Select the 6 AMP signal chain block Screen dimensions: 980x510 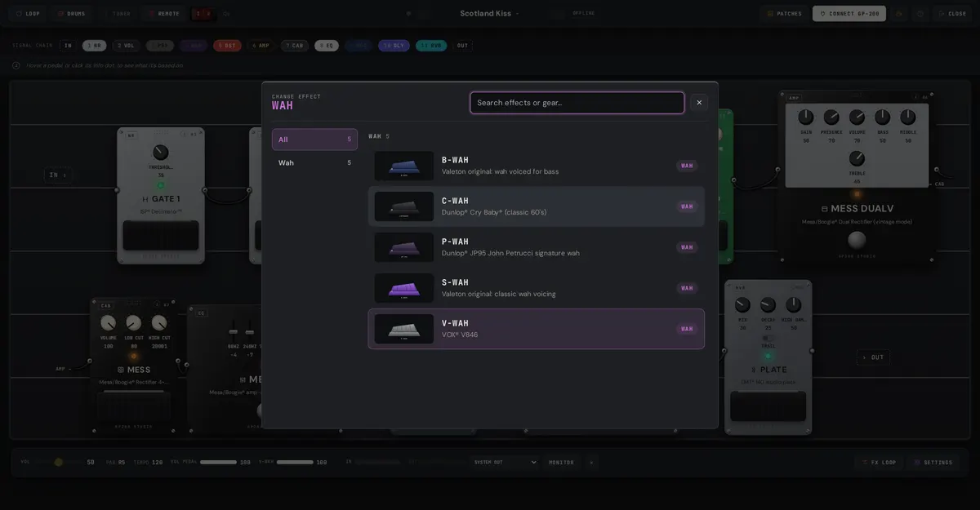click(261, 46)
